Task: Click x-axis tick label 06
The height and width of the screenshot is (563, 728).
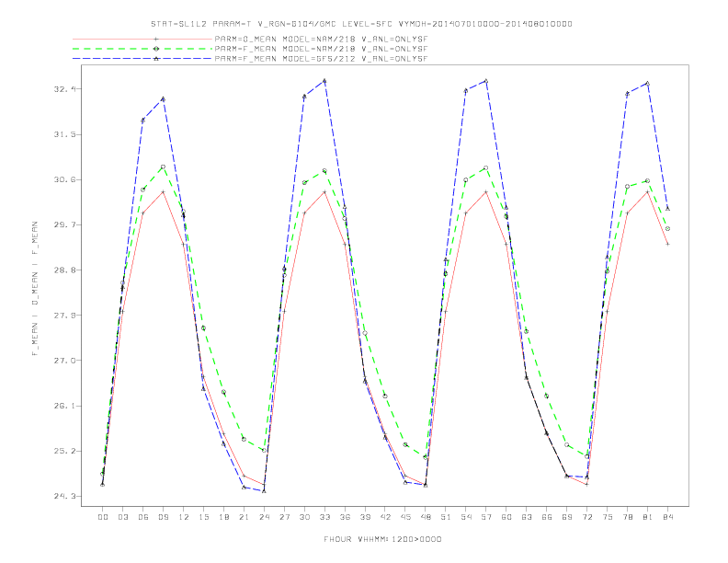Action: [143, 517]
